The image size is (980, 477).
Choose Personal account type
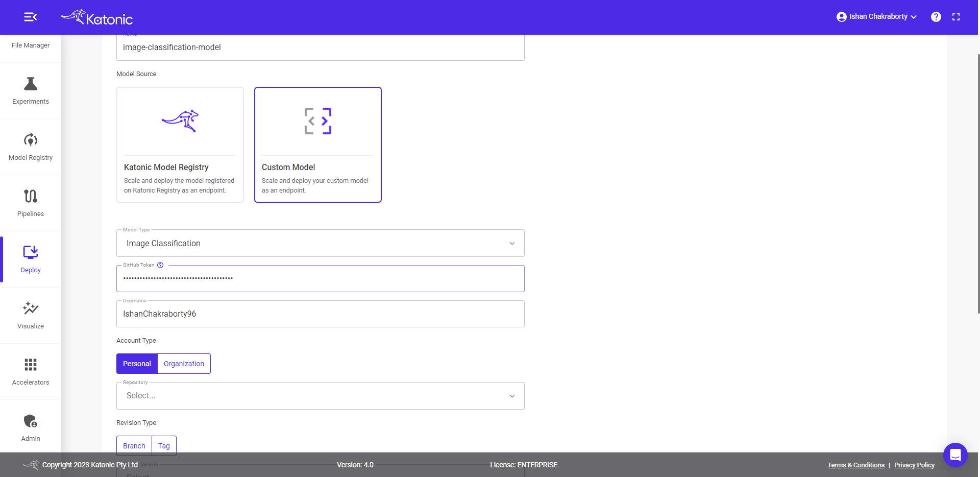click(137, 364)
